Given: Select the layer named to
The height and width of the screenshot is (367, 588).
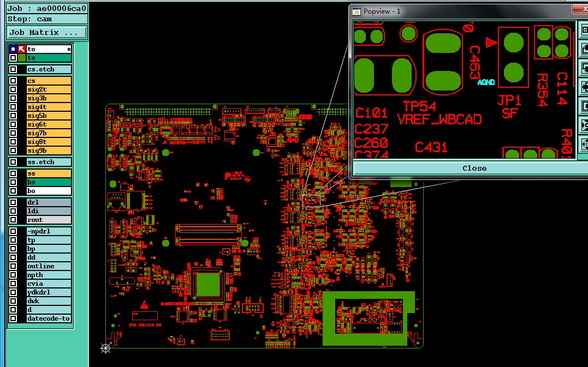Looking at the screenshot, I should (49, 49).
